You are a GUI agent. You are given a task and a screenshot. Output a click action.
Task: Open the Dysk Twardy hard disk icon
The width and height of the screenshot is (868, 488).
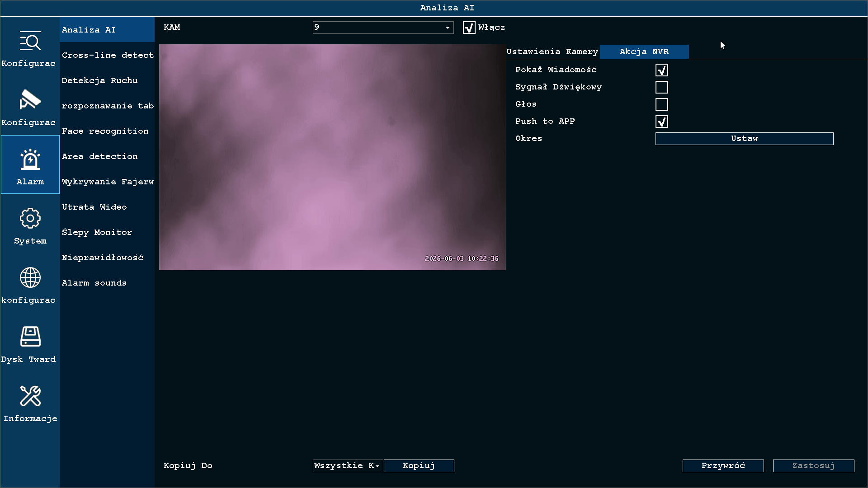[x=30, y=337]
